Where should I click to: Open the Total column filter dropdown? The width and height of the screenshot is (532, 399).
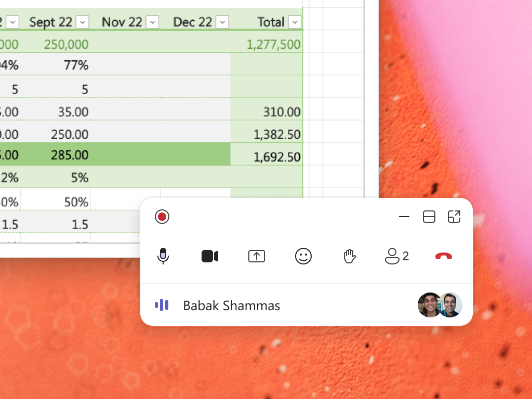click(x=295, y=22)
